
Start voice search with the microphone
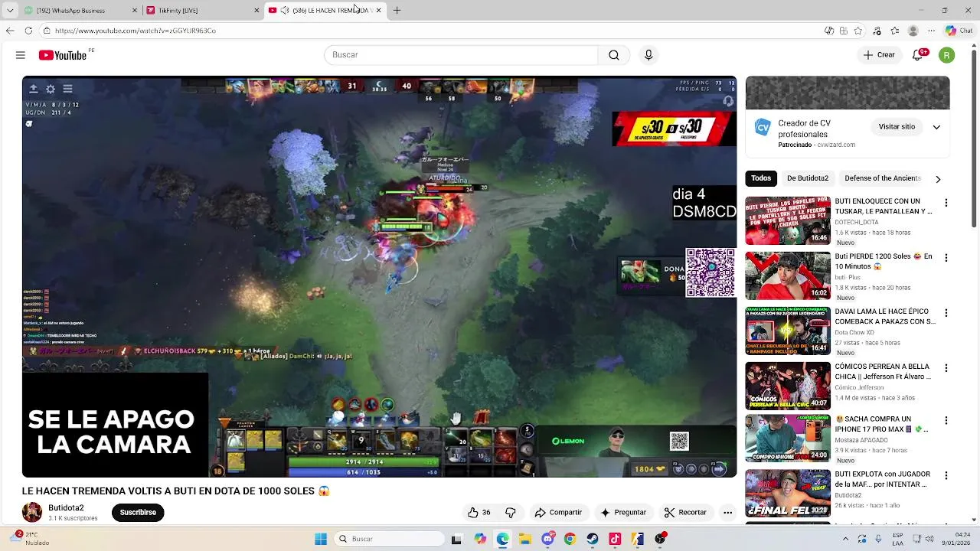tap(648, 55)
